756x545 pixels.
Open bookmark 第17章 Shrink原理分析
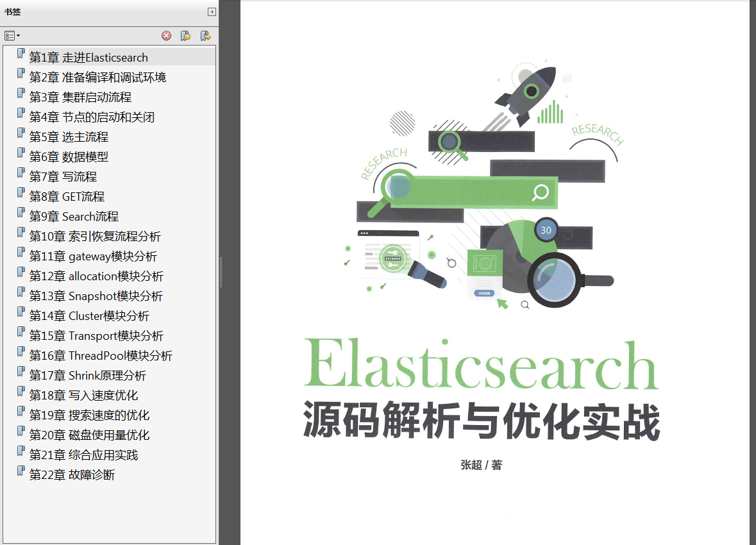[x=88, y=375]
